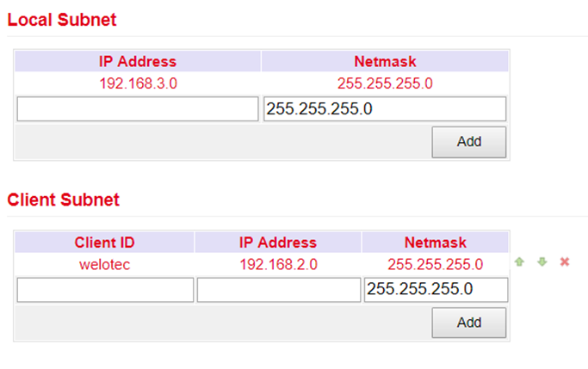Viewport: 588px width, 369px height.
Task: Click the Local Subnet IP Address column header
Action: (138, 61)
